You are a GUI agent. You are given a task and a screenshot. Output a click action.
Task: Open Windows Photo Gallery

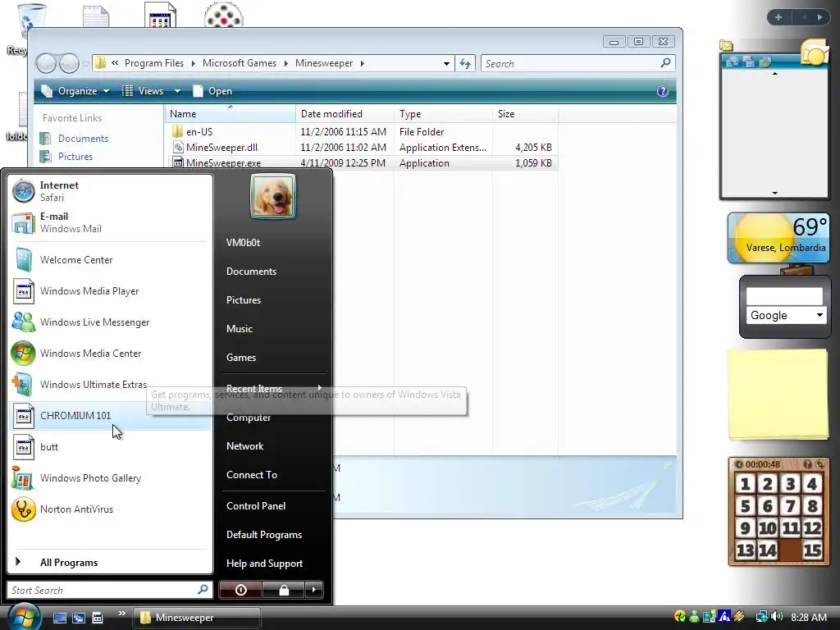coord(110,478)
